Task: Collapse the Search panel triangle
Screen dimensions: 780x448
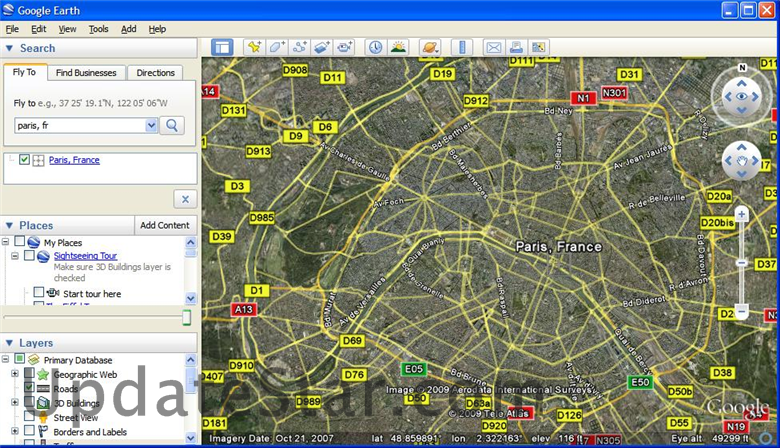Action: tap(9, 48)
